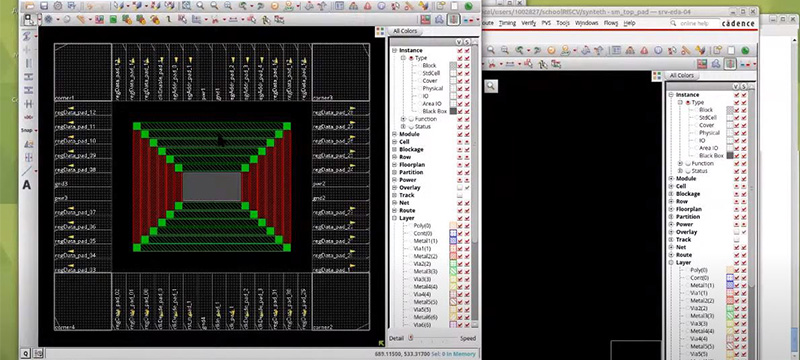
Task: Click the open folder icon in left window toolbar
Action: pyautogui.click(x=30, y=6)
